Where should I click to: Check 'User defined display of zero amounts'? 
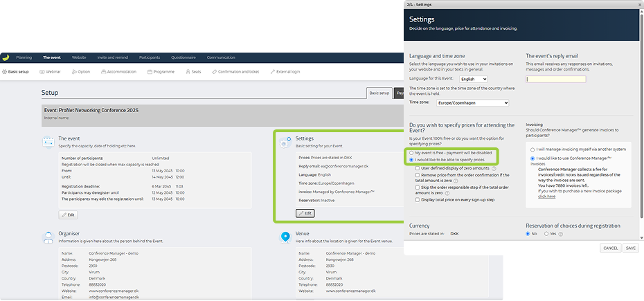click(418, 168)
